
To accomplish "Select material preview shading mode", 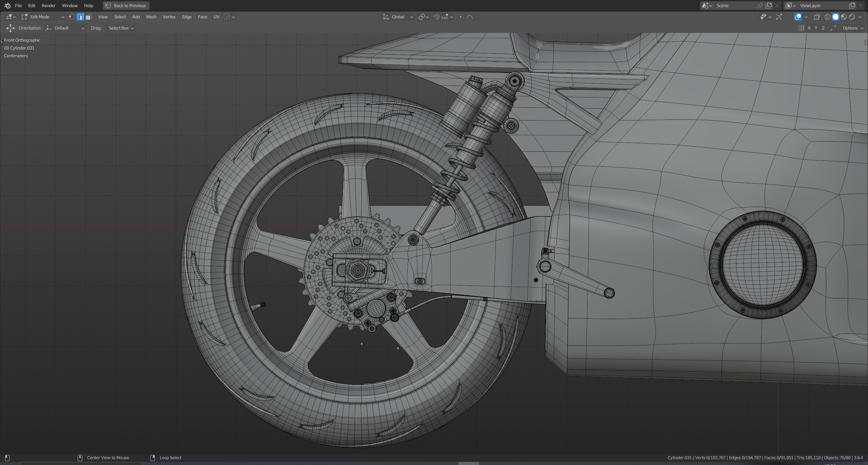I will point(844,17).
